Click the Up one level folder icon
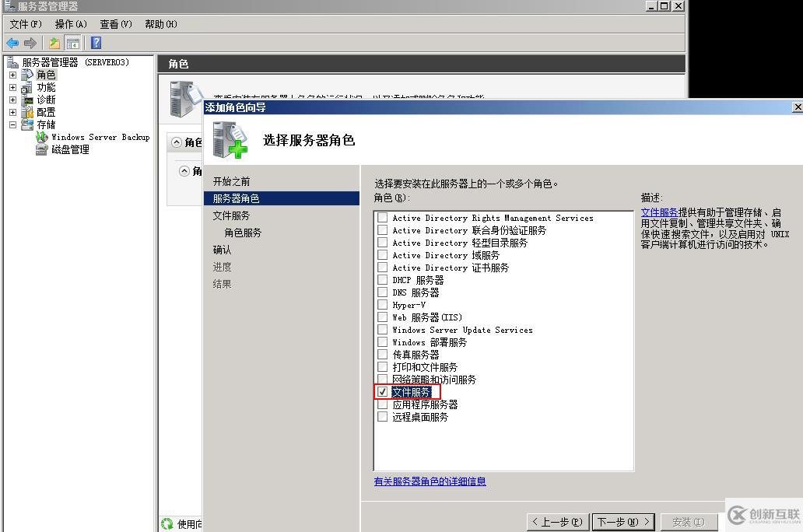 54,44
